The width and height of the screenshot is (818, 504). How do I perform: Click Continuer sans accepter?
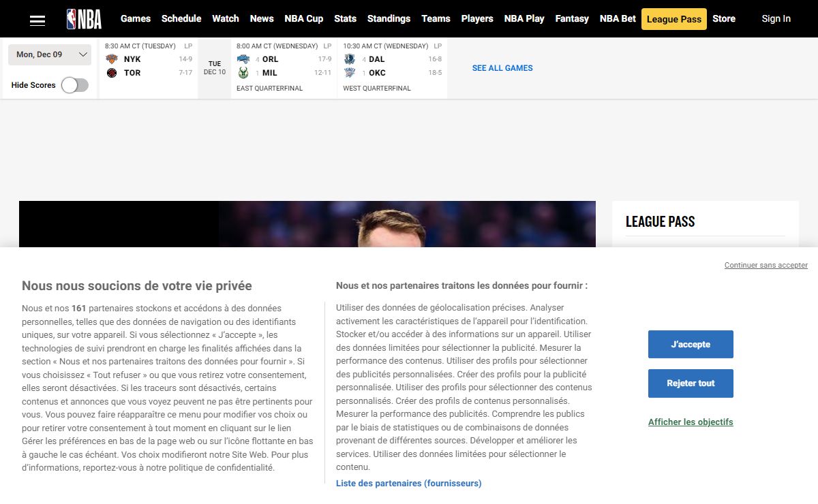pos(766,265)
